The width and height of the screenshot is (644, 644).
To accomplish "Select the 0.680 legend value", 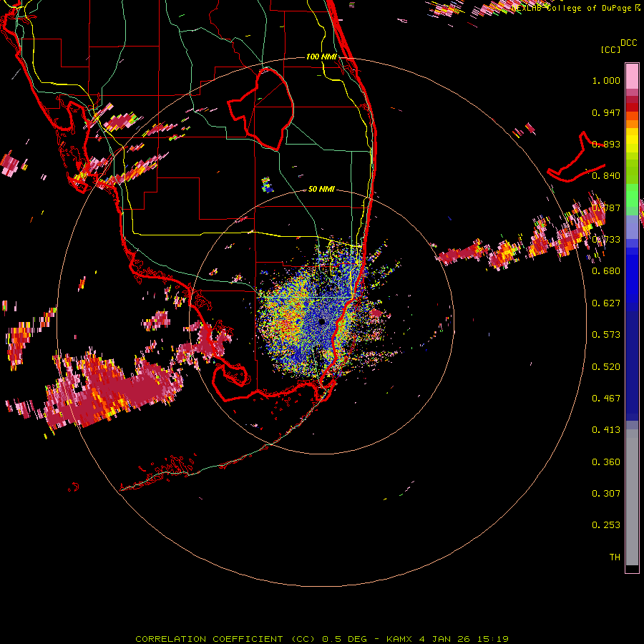I will [606, 271].
